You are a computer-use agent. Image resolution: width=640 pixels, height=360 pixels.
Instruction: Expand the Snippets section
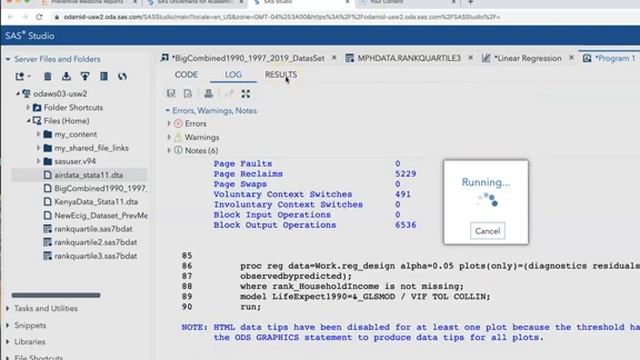pyautogui.click(x=8, y=325)
